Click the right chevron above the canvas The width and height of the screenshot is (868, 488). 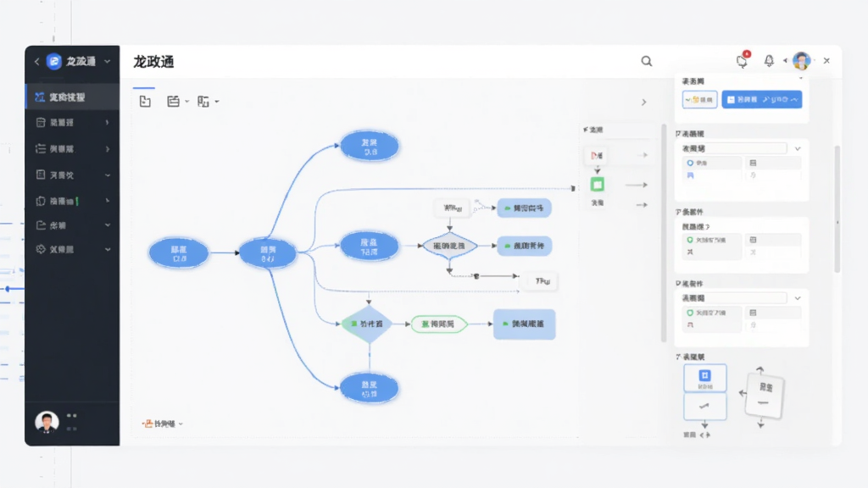pos(644,103)
